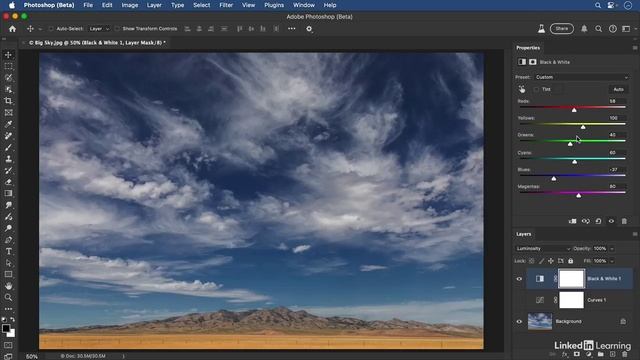Hide the Black & White 1 layer
Viewport: 640px width, 360px height.
tap(519, 279)
